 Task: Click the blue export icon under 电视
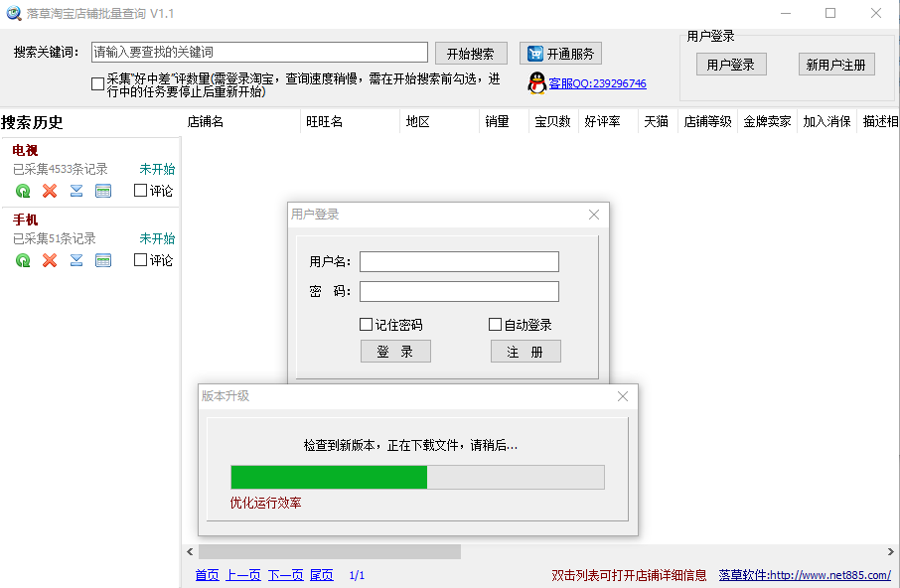(76, 191)
